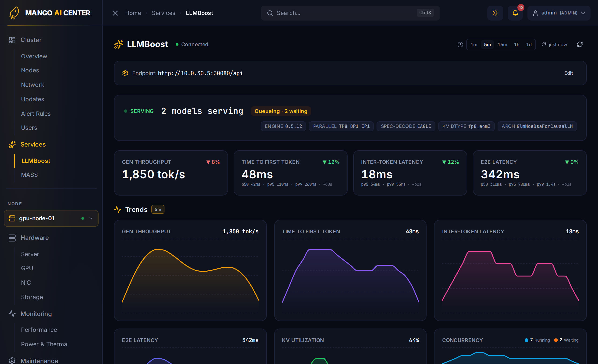Open Alert Rules in the sidebar
This screenshot has height=364, width=598.
36,114
